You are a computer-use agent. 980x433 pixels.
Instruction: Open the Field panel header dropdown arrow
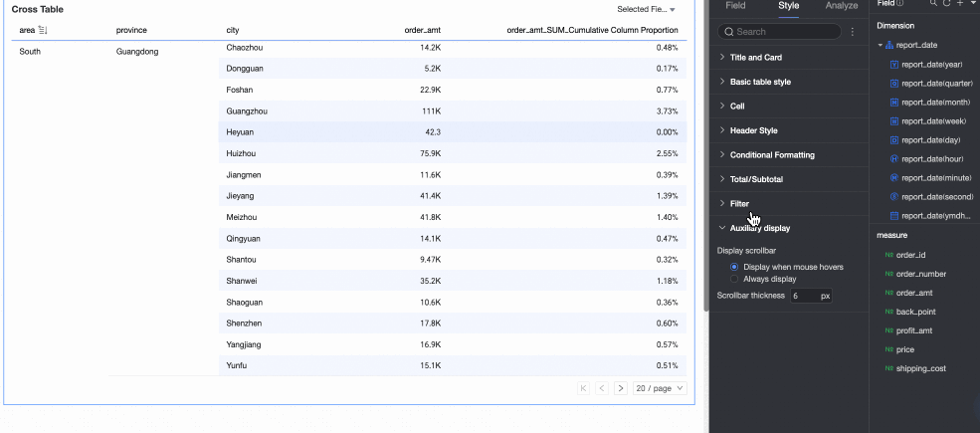974,3
